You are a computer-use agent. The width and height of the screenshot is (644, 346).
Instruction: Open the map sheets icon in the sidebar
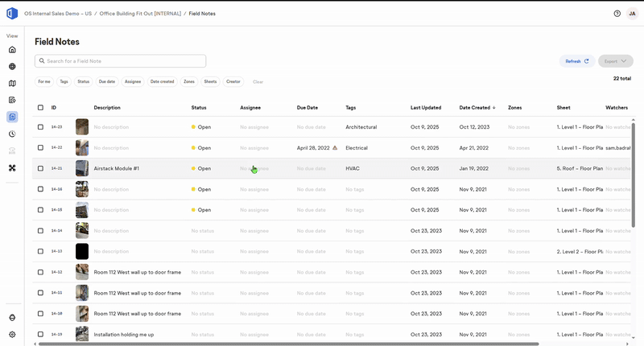click(x=12, y=84)
